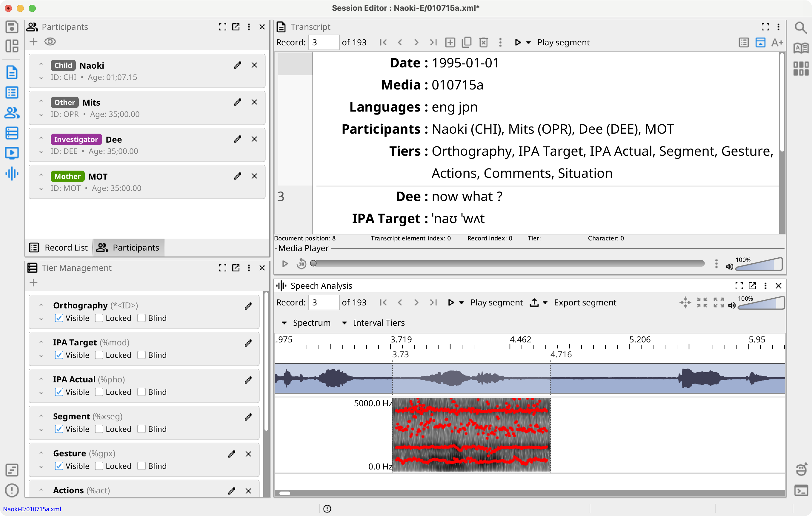
Task: Open Naoki-E/010715a.xml link in status bar
Action: pyautogui.click(x=32, y=509)
